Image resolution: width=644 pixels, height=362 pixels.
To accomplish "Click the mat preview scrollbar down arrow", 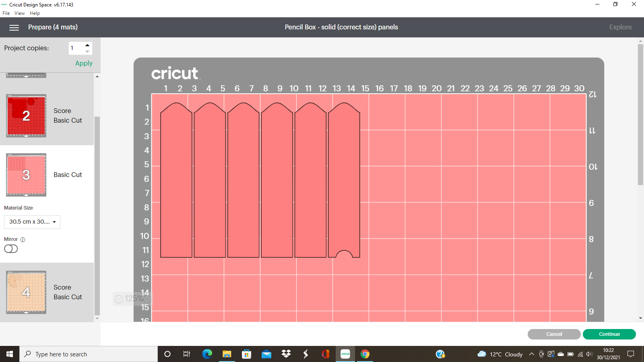I will coord(97,319).
